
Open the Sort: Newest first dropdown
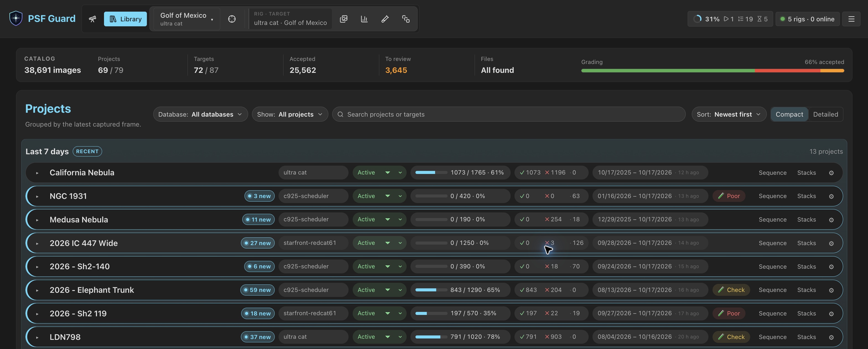729,114
